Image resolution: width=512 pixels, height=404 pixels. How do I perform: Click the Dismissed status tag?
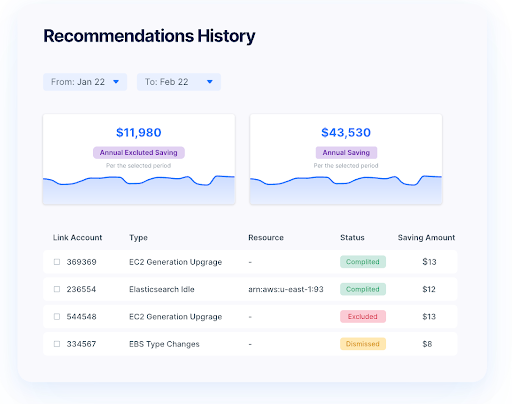[x=363, y=344]
